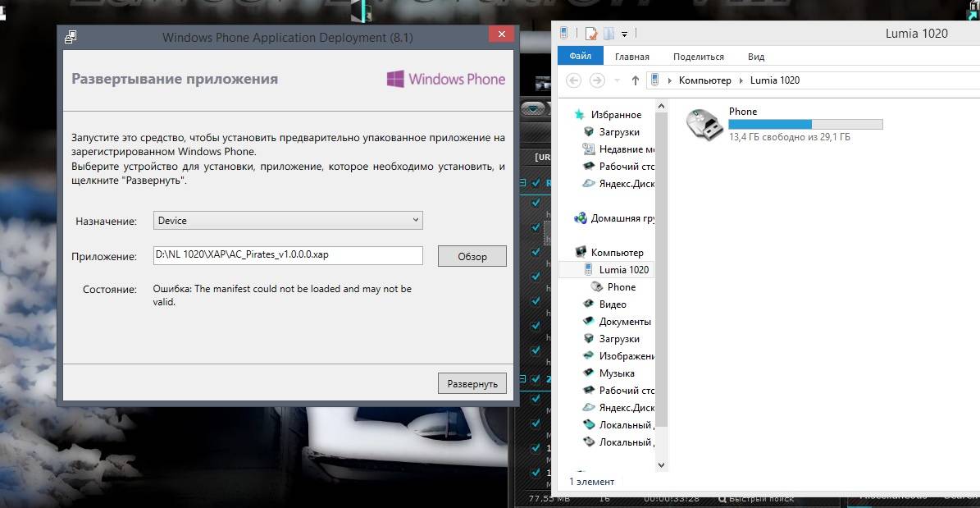
Task: Open Яндекс.Диск under Компьютер
Action: (x=627, y=407)
